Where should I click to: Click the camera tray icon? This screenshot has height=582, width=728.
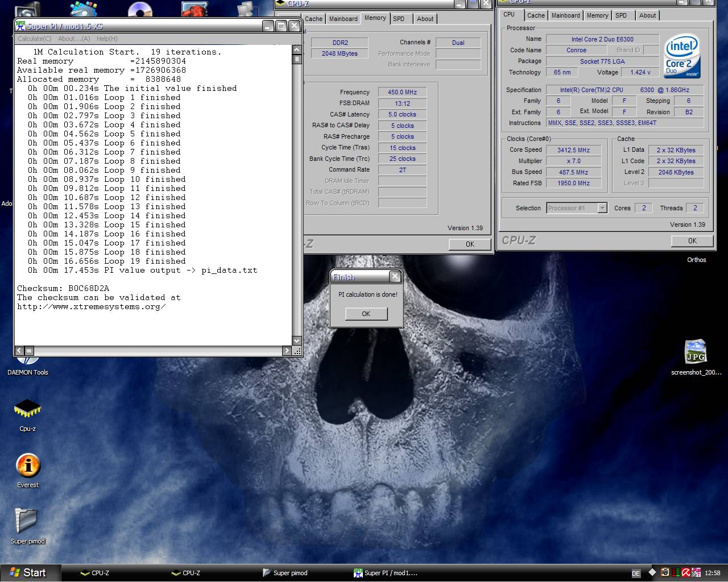tap(665, 572)
